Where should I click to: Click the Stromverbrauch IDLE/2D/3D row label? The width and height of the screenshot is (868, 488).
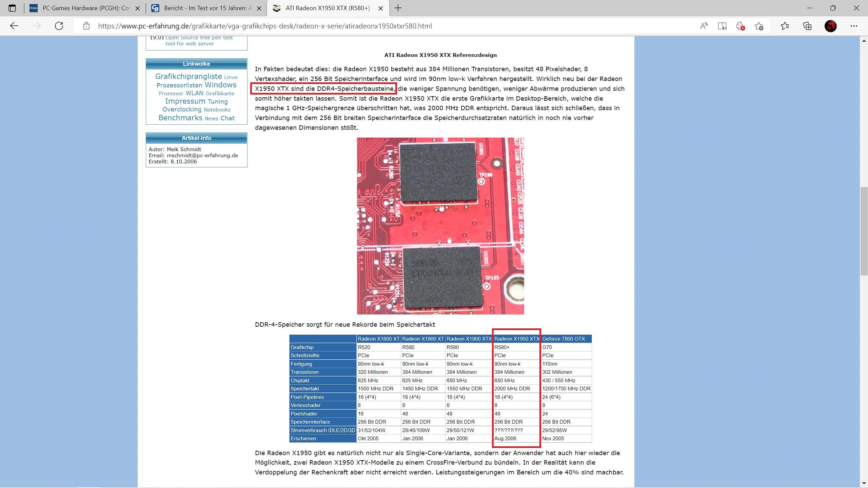322,430
